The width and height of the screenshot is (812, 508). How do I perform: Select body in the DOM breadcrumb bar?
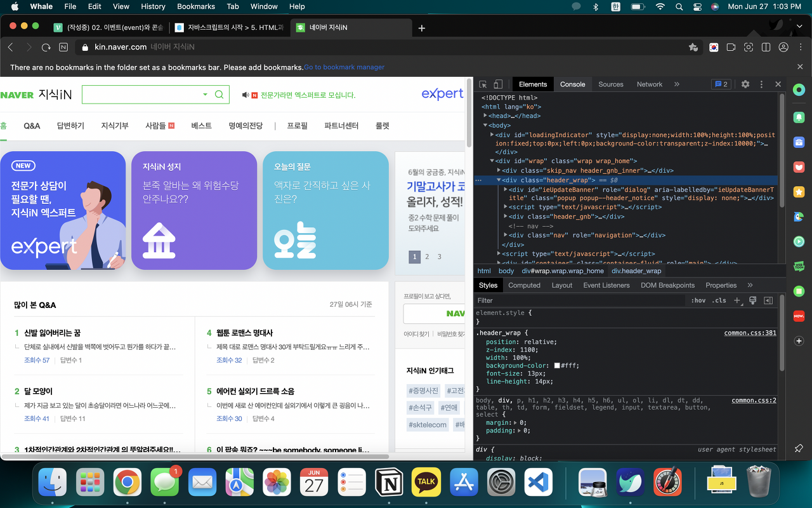pos(506,271)
